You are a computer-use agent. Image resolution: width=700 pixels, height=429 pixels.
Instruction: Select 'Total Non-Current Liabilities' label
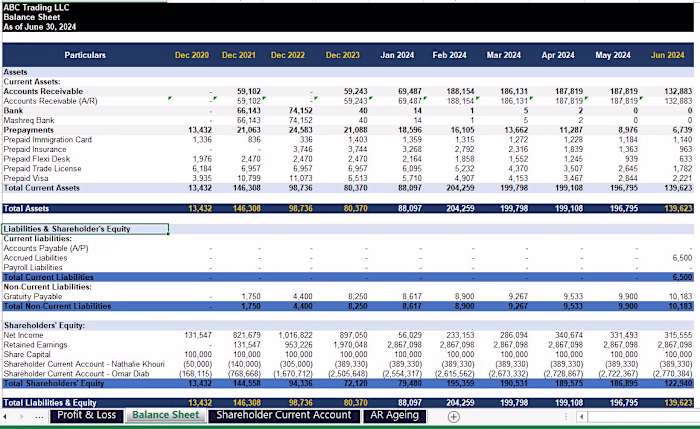click(x=57, y=306)
